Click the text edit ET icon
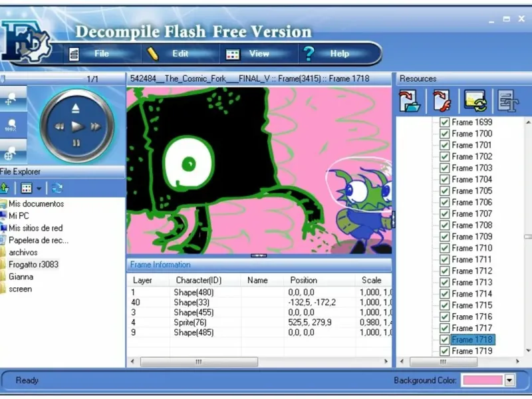The width and height of the screenshot is (532, 399). tap(508, 101)
